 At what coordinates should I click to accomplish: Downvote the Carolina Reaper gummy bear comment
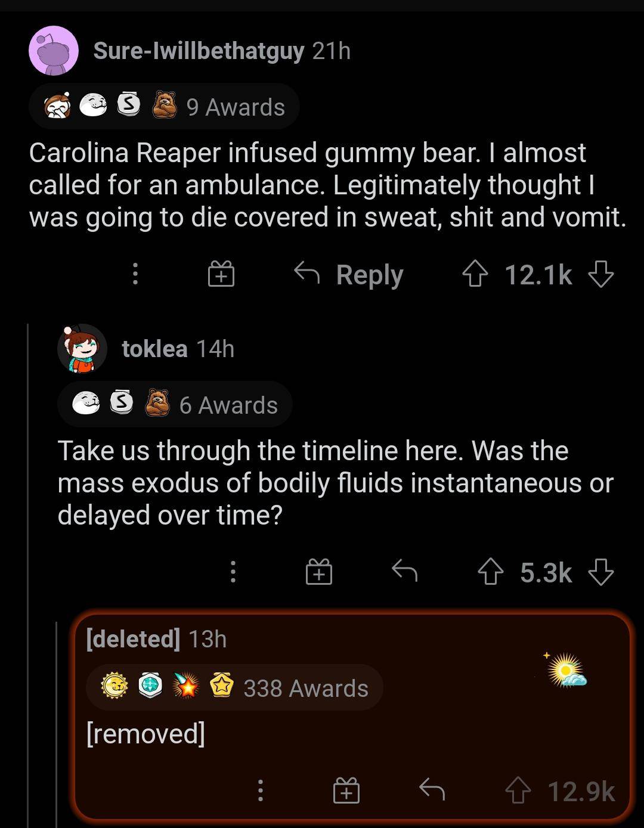coord(600,275)
